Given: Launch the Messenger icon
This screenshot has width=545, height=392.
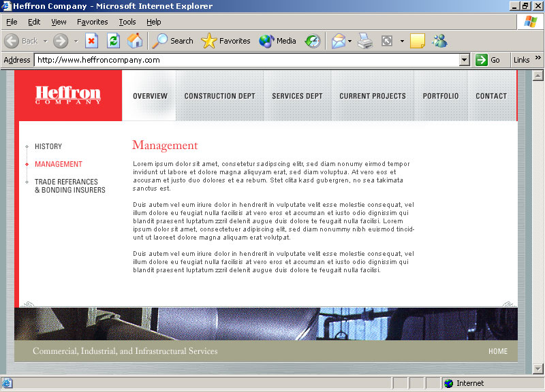Looking at the screenshot, I should [x=439, y=41].
